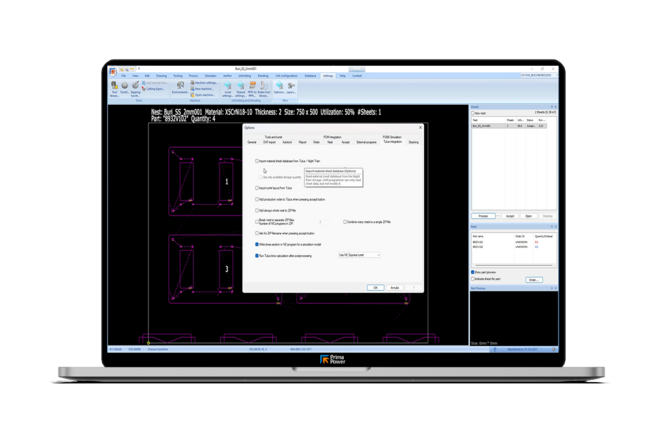Toggle Indicate sheet for part checkbox
The width and height of the screenshot is (665, 436).
473,279
